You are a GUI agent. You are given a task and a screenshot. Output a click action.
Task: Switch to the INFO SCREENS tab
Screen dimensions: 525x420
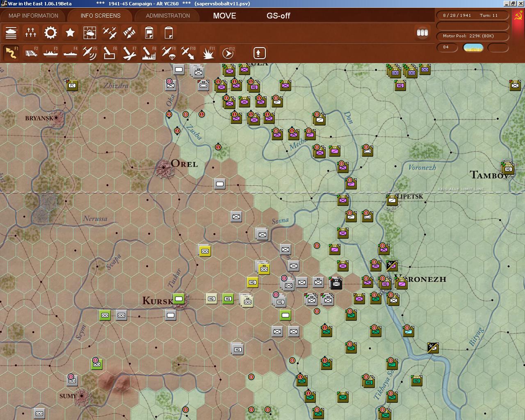(100, 16)
